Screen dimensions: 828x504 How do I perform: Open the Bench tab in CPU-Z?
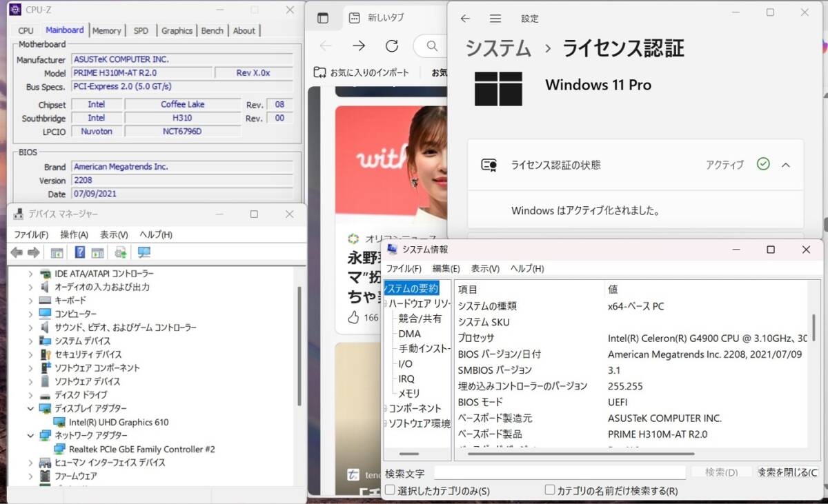tap(212, 30)
